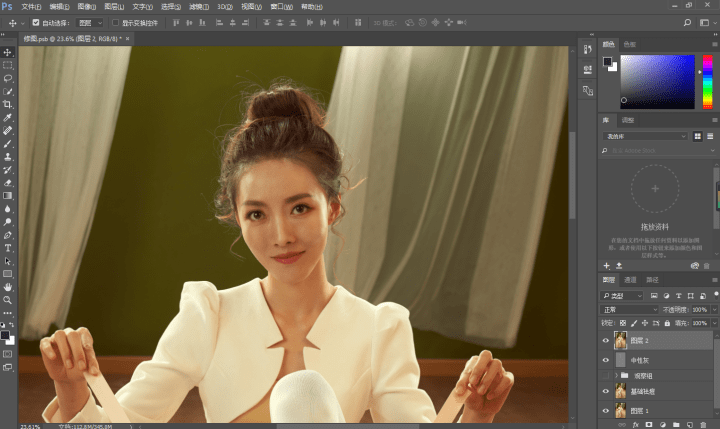Select the Horizontal Type tool
This screenshot has height=429, width=720.
click(7, 248)
